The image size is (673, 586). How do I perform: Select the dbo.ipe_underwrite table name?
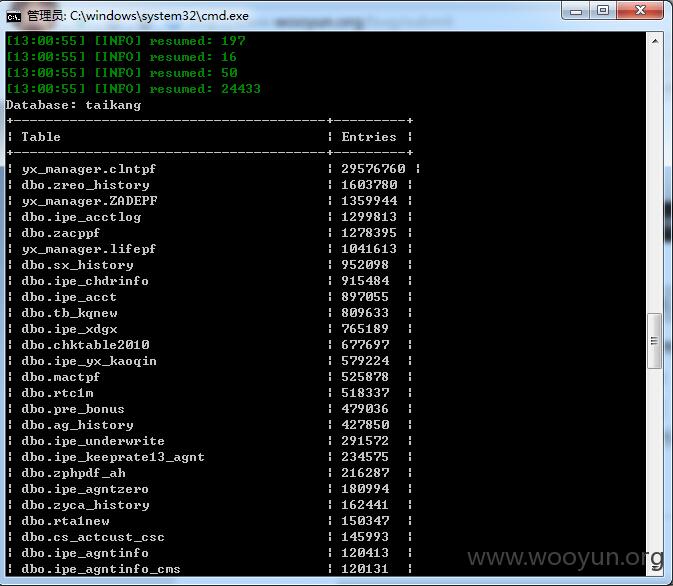(93, 441)
